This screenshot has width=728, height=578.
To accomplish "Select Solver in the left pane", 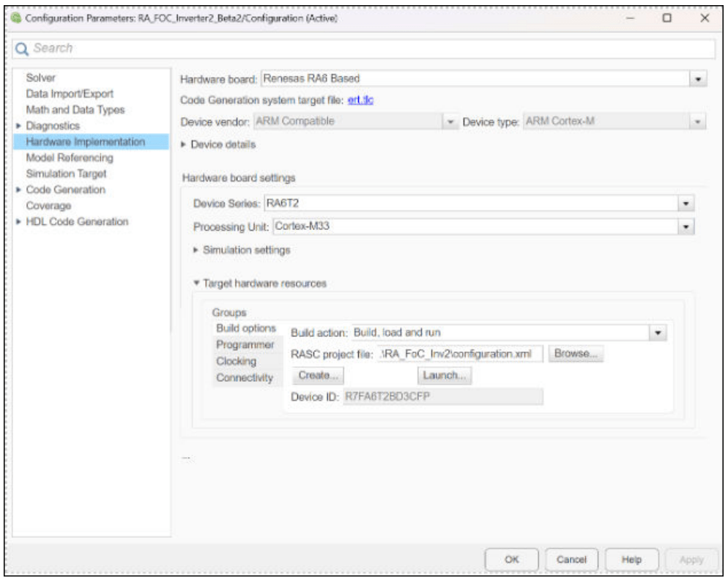I will coord(41,78).
